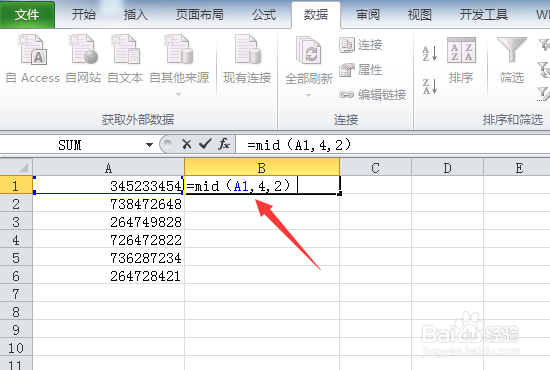Select column D header
550x370 pixels.
coord(448,168)
